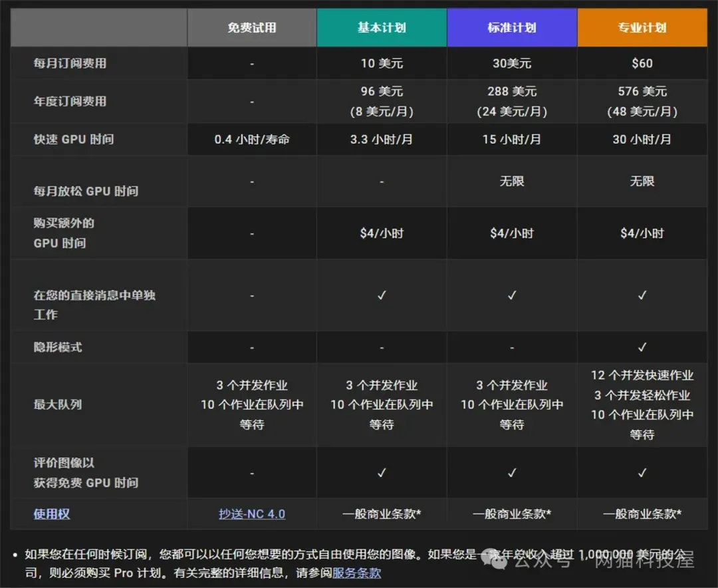The width and height of the screenshot is (718, 588).
Task: Click the 标准计划 checkmark for direct message work
Action: [x=512, y=295]
